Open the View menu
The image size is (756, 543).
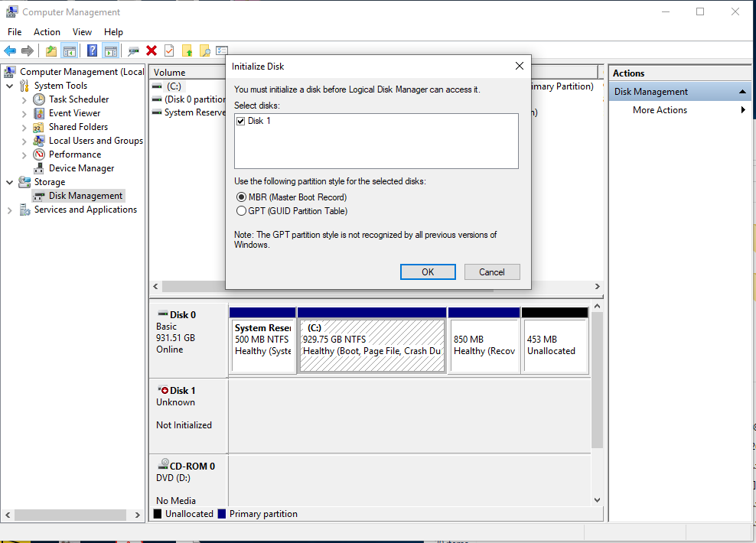[82, 32]
